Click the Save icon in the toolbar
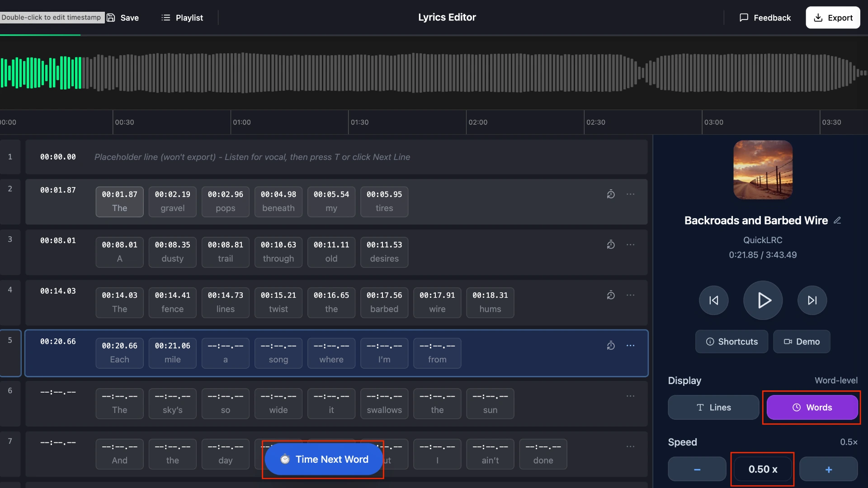This screenshot has height=488, width=868. 112,18
